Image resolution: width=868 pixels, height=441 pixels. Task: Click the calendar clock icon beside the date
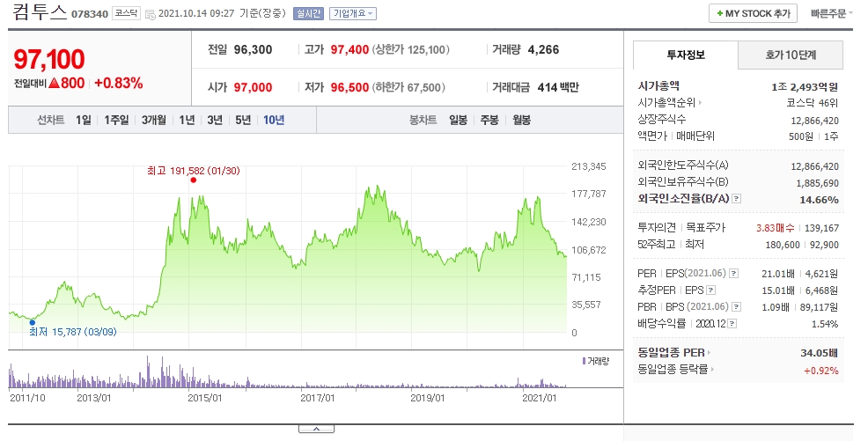[x=150, y=14]
